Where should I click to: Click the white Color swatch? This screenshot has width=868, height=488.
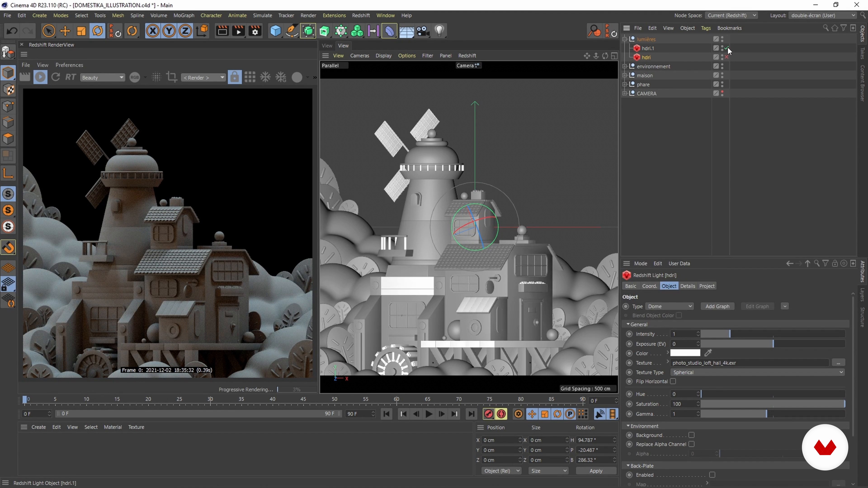(x=685, y=353)
